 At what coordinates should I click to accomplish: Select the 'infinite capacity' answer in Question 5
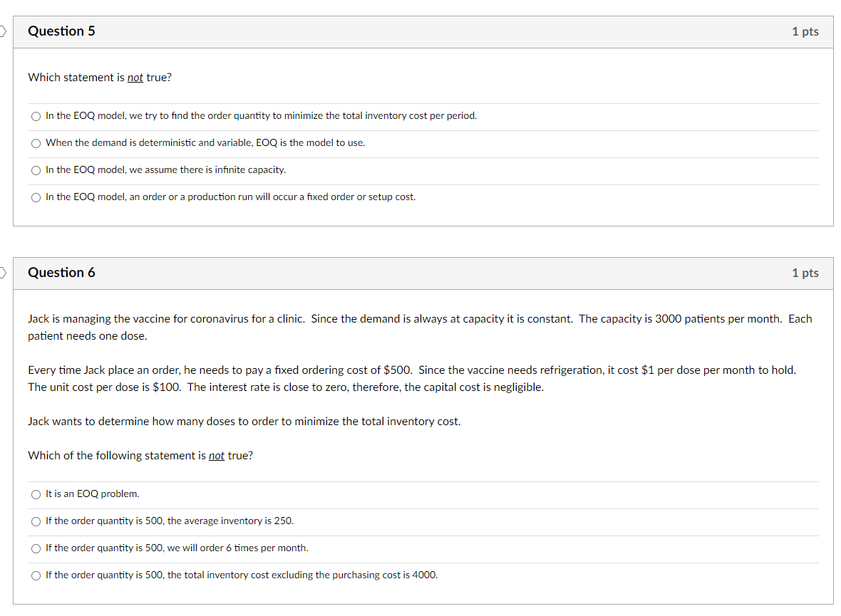[36, 169]
